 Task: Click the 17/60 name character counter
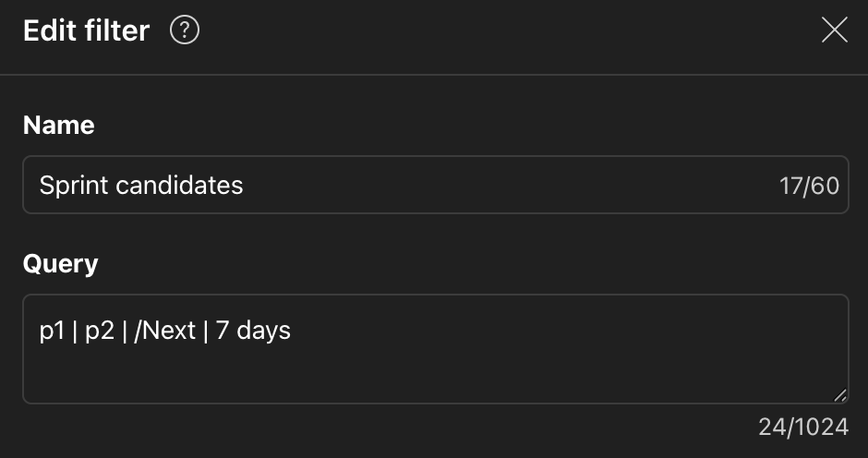click(x=809, y=186)
